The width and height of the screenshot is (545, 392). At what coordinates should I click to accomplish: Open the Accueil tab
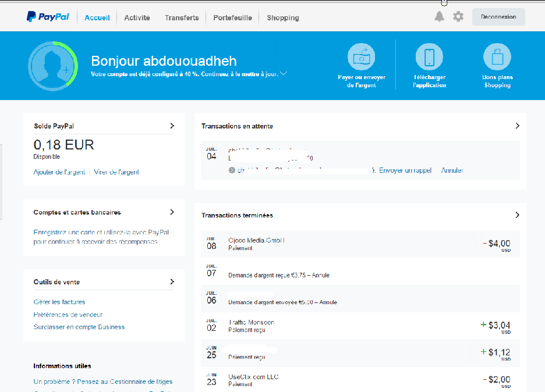pyautogui.click(x=97, y=17)
